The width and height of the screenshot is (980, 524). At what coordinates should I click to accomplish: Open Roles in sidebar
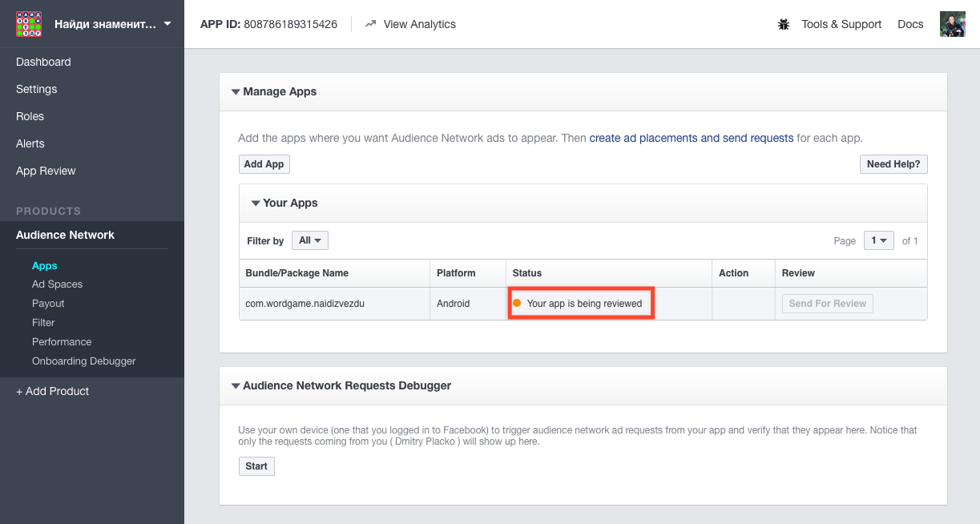[x=30, y=116]
